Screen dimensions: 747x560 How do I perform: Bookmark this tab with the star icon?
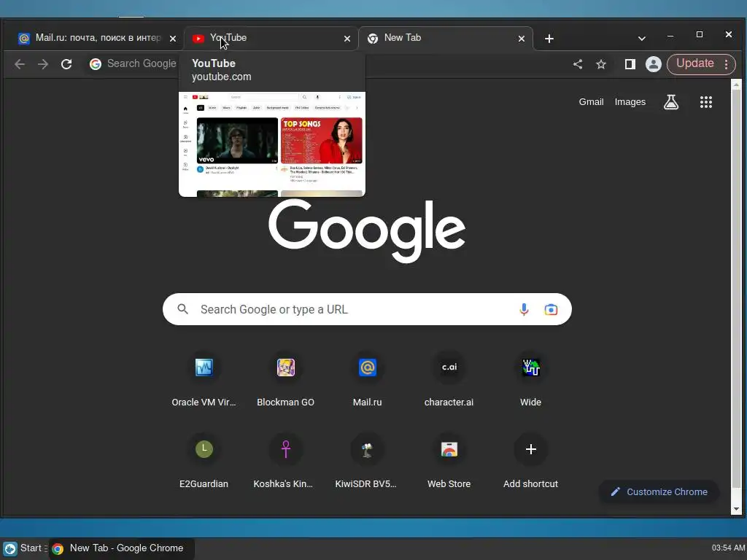pos(601,64)
